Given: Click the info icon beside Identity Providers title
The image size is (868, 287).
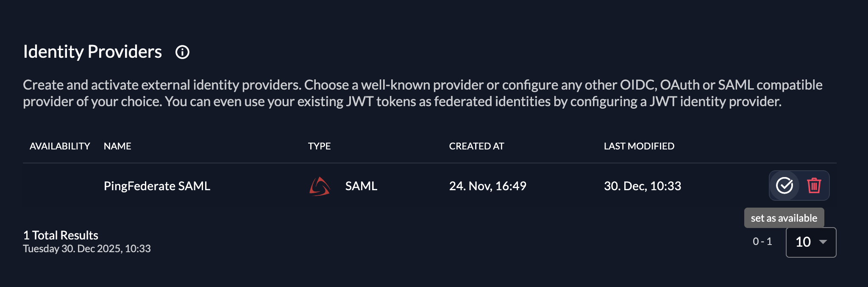Looking at the screenshot, I should (x=183, y=53).
